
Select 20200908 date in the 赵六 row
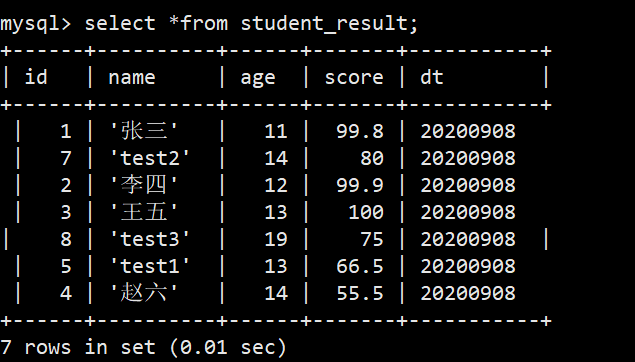(468, 293)
